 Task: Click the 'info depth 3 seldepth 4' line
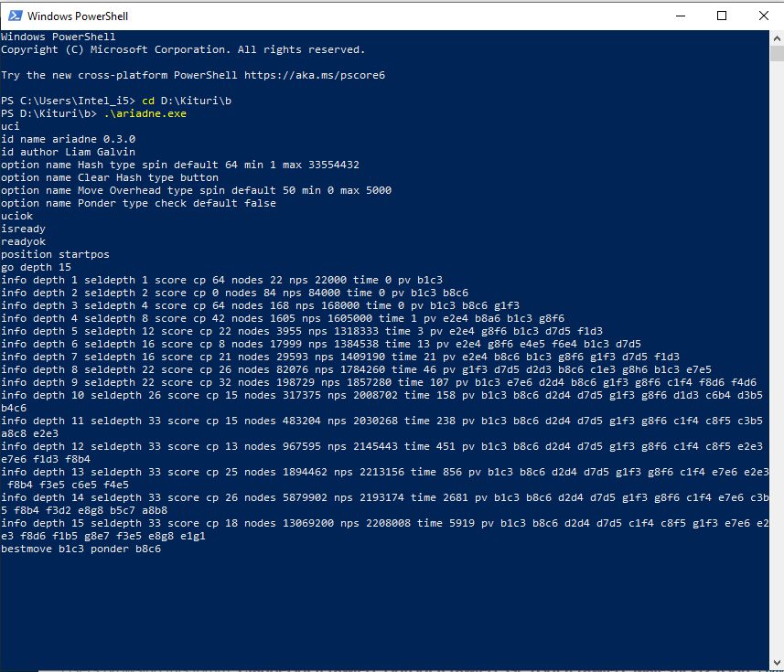pos(260,305)
